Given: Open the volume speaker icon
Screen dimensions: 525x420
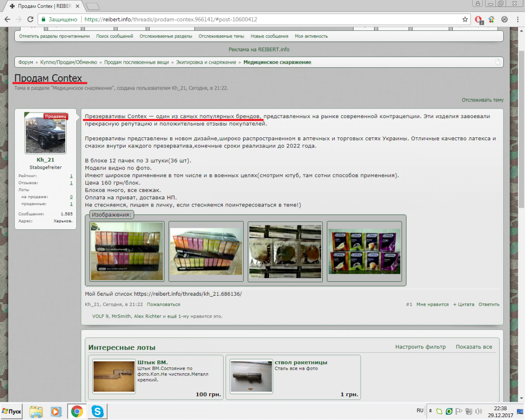Looking at the screenshot, I should (479, 411).
